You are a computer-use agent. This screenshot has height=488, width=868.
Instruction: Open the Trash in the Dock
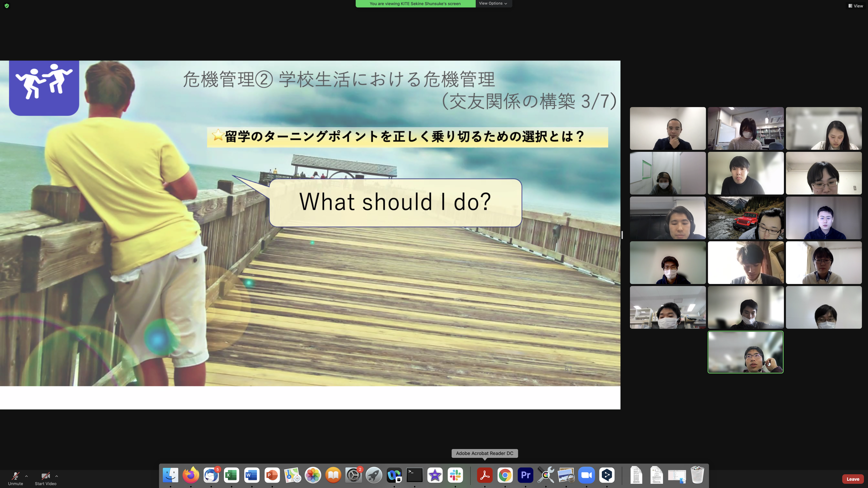pyautogui.click(x=697, y=475)
